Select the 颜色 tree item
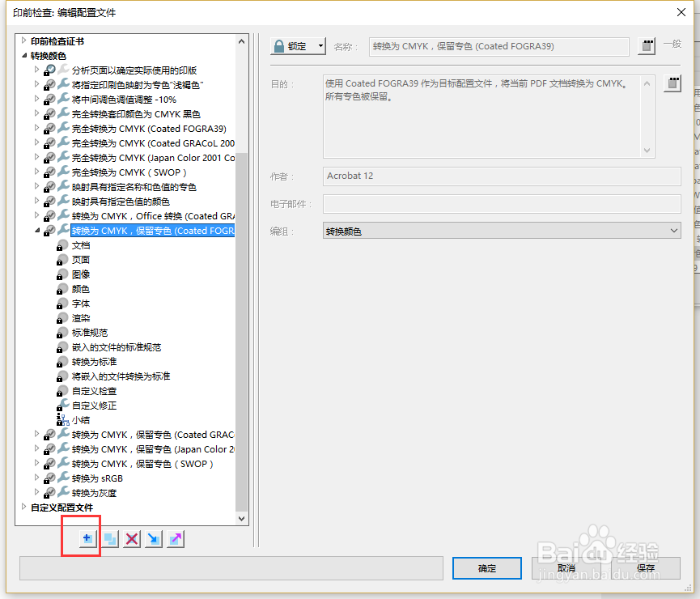Viewport: 700px width, 599px height. 81,289
